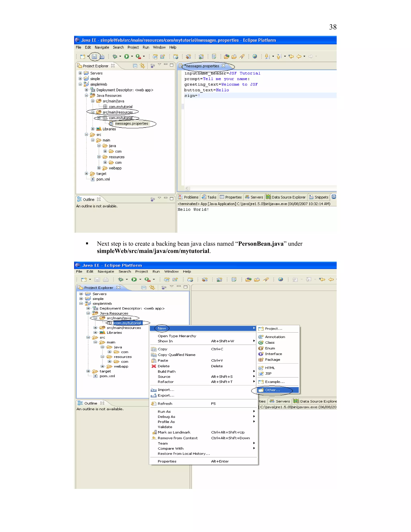The image size is (411, 532).
Task: Click the Save icon in the top Eclipse toolbar
Action: click(x=94, y=57)
